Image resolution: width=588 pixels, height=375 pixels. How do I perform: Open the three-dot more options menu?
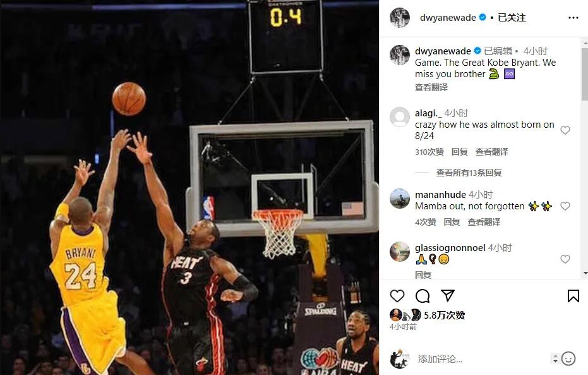573,18
